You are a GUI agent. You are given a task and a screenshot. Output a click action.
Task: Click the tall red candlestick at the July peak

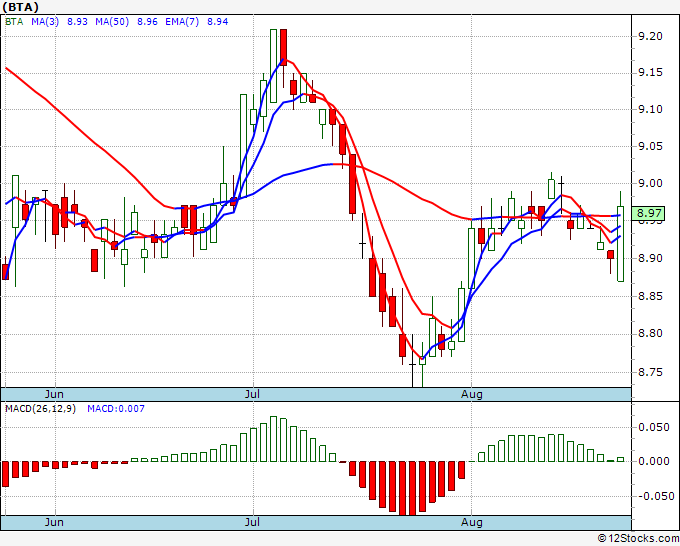tap(283, 48)
